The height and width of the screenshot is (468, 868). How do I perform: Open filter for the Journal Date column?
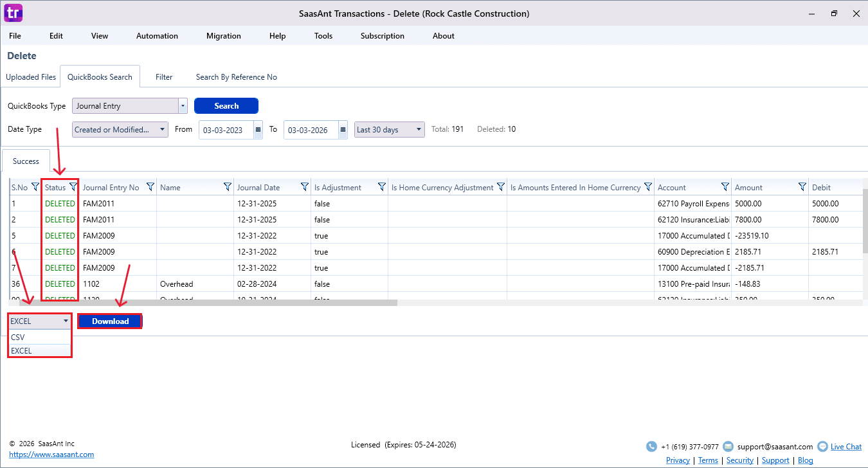click(x=305, y=187)
